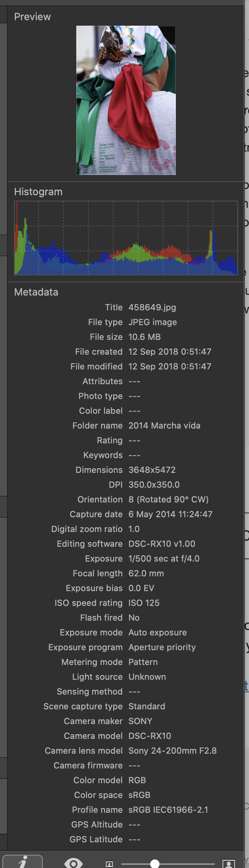
Task: Select the folder name 2014 Marcha vida
Action: [x=165, y=426]
